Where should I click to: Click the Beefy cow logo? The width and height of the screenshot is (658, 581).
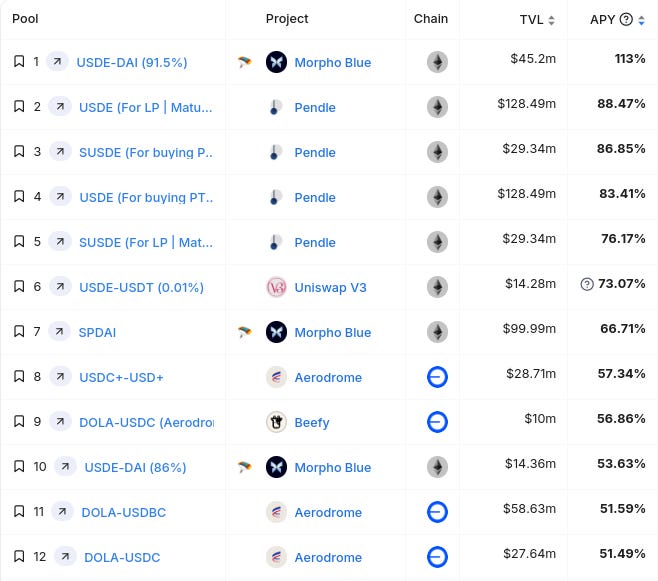pos(277,422)
